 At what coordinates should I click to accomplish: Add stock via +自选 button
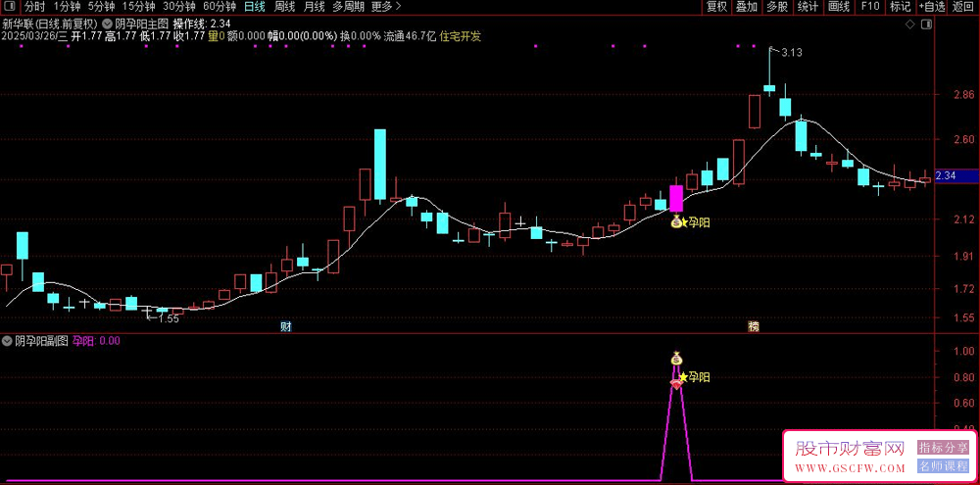[932, 7]
